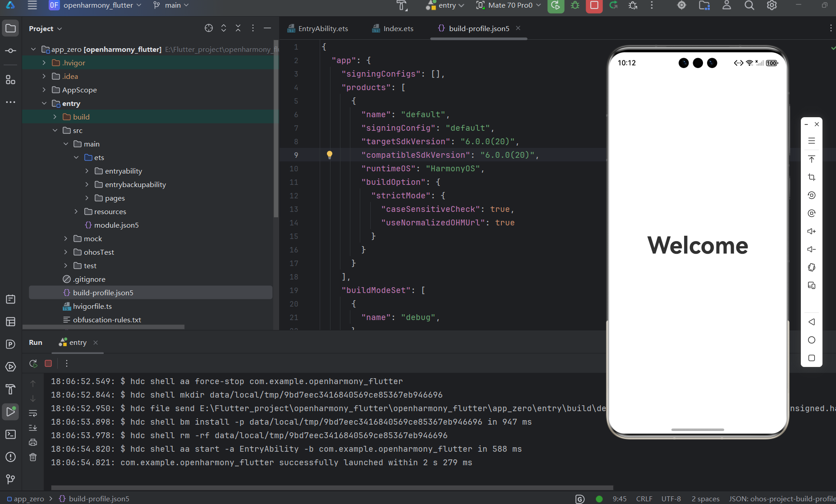
Task: Hide the Project panel with minimize icon
Action: tap(267, 28)
